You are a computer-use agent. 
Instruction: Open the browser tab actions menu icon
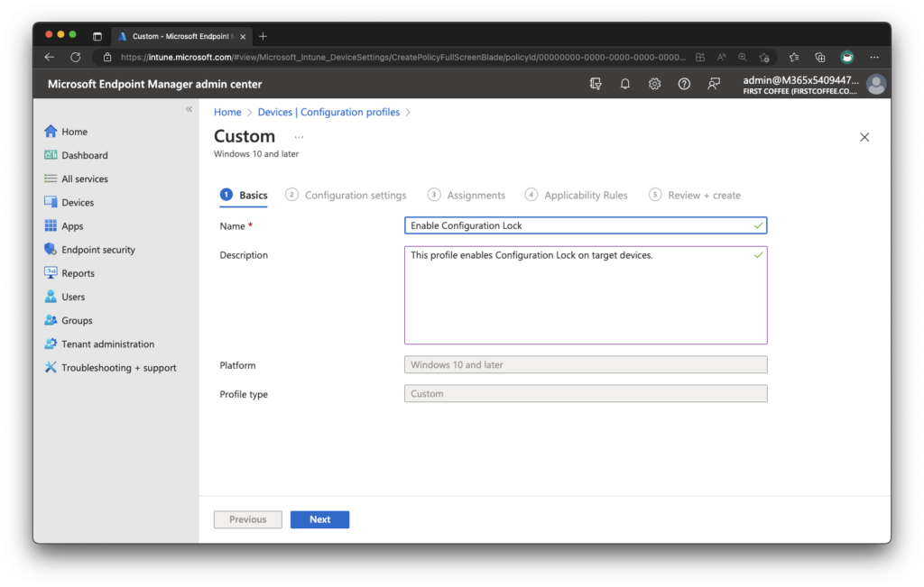[x=97, y=36]
